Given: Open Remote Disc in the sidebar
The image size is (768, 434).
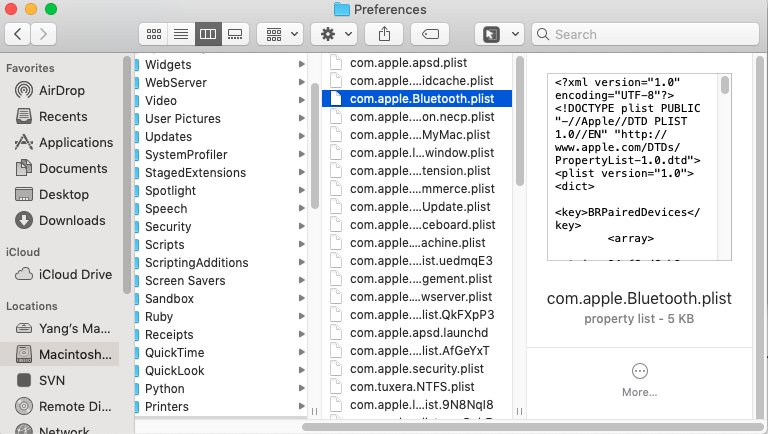Looking at the screenshot, I should click(63, 406).
